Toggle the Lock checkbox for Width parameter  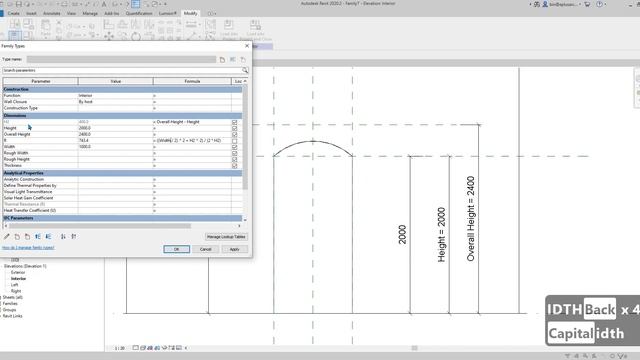(x=234, y=147)
